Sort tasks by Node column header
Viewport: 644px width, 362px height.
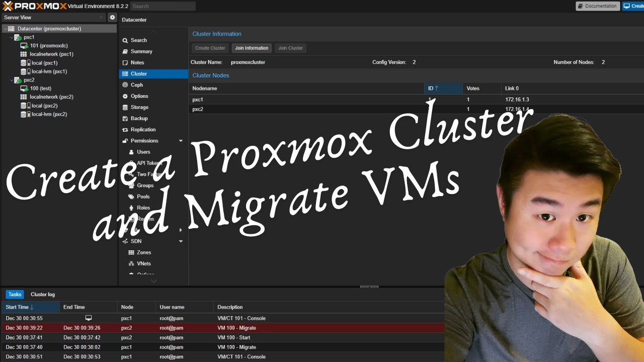point(136,307)
